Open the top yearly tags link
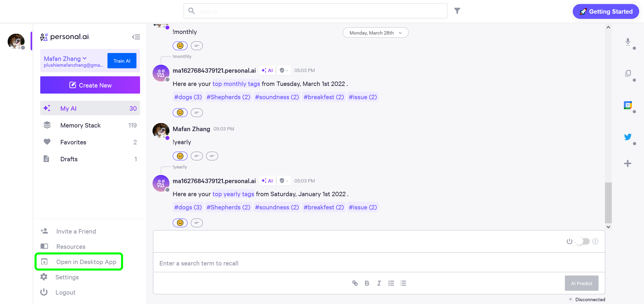 (233, 194)
